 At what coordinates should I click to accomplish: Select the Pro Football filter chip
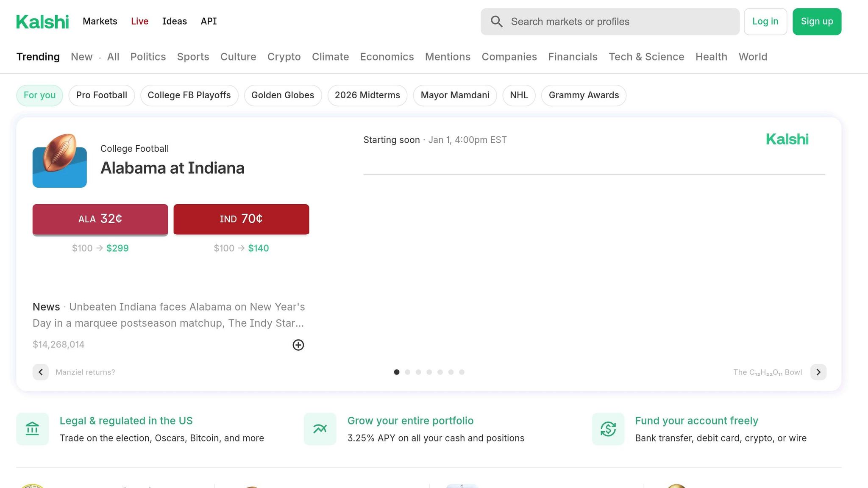pos(101,95)
